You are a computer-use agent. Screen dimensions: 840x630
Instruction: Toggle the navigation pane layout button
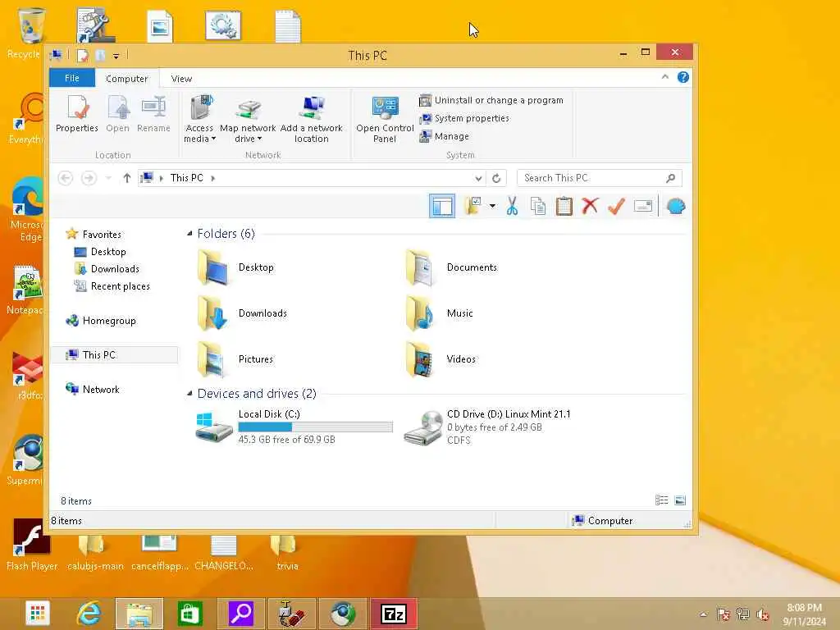[442, 206]
